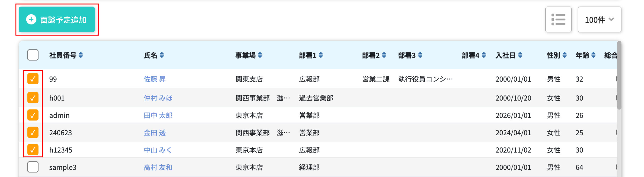Image resolution: width=644 pixels, height=177 pixels.
Task: Open 佐藤 昇 employee profile link
Action: coord(154,79)
